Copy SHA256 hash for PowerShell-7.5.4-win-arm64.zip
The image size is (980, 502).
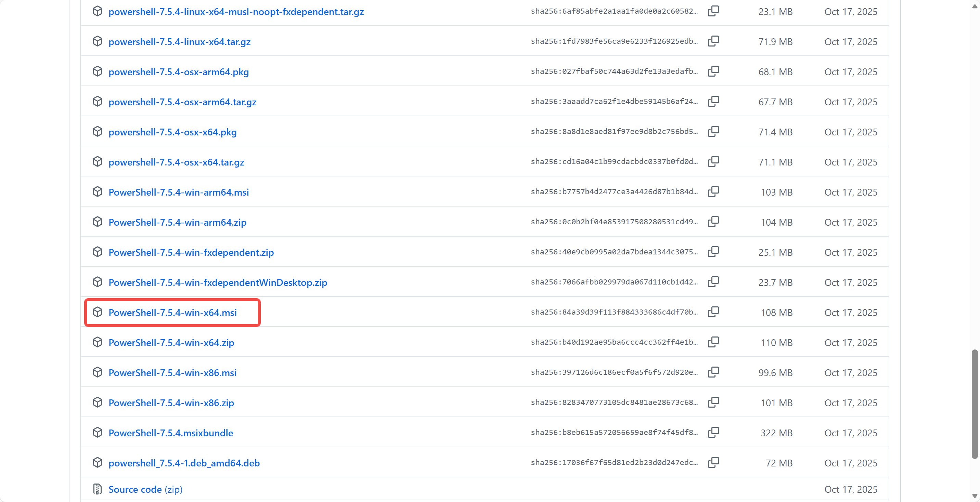click(x=713, y=222)
